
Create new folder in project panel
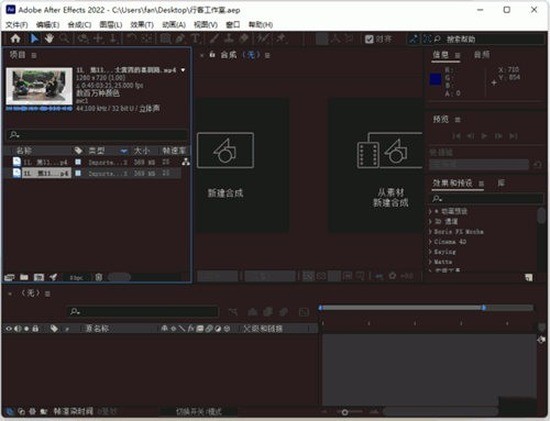[24, 277]
